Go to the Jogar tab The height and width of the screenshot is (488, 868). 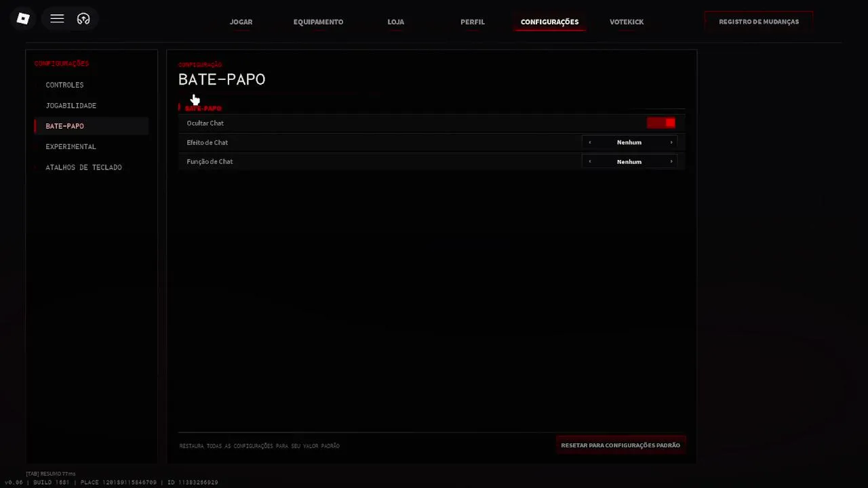[241, 22]
